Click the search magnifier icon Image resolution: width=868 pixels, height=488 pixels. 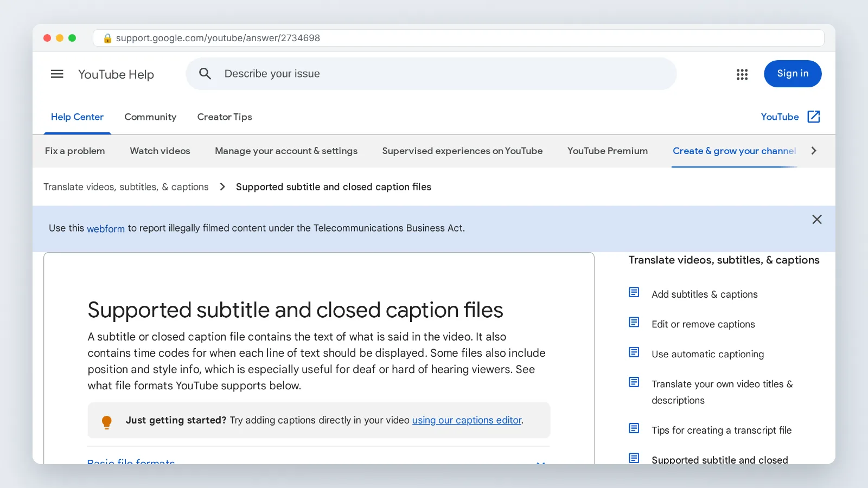coord(205,74)
